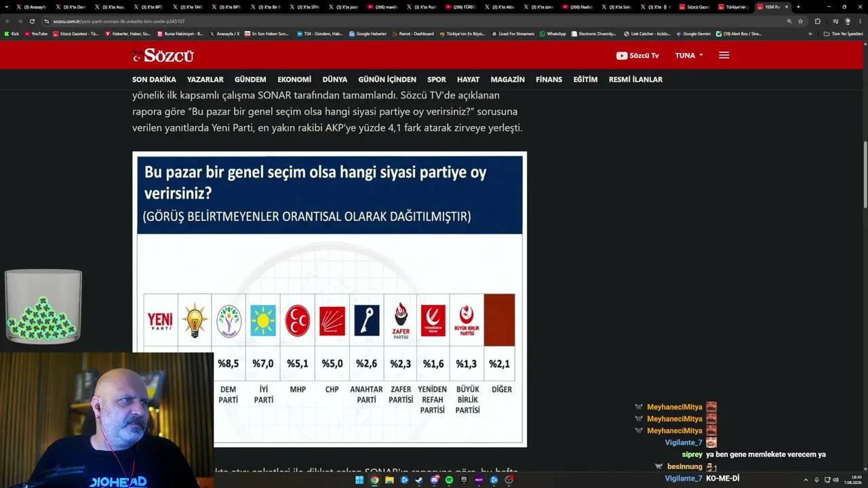Open the zoom magnifier in address bar

tap(789, 21)
